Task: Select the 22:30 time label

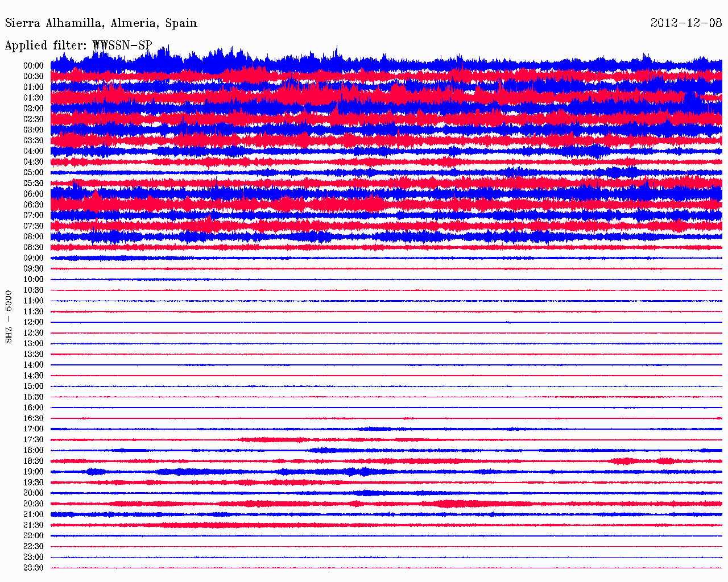Action: coord(34,547)
